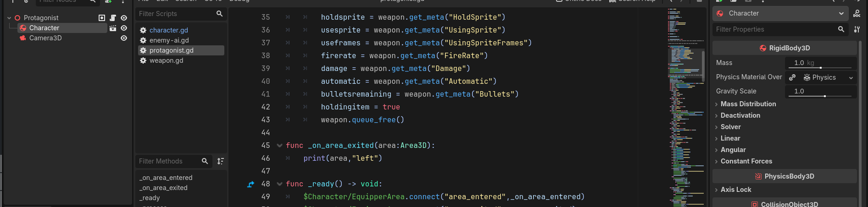Switch to the enemy-ai.gd script

tap(169, 40)
